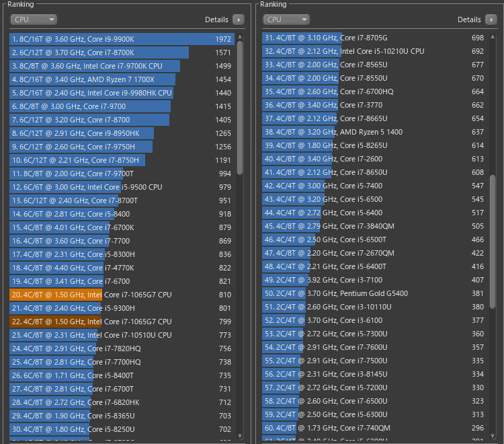The image size is (504, 444).
Task: Select the top-ranked Core i9-9900K entry
Action: (x=121, y=39)
